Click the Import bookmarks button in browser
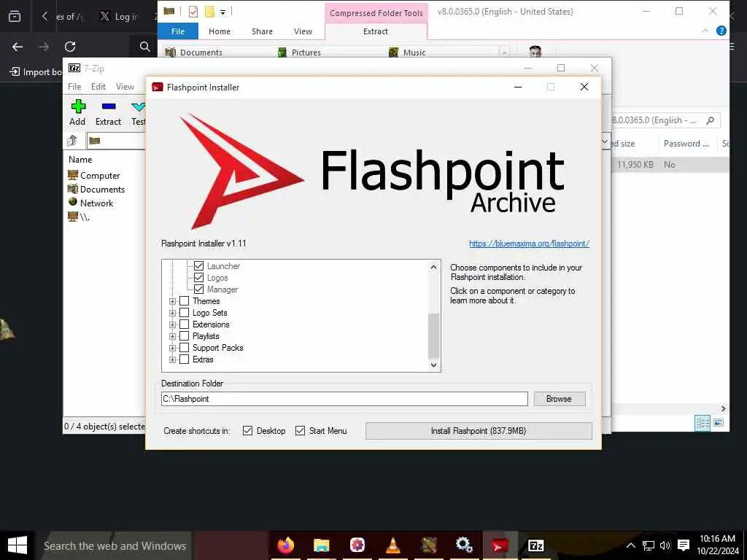747x560 pixels. (x=36, y=72)
